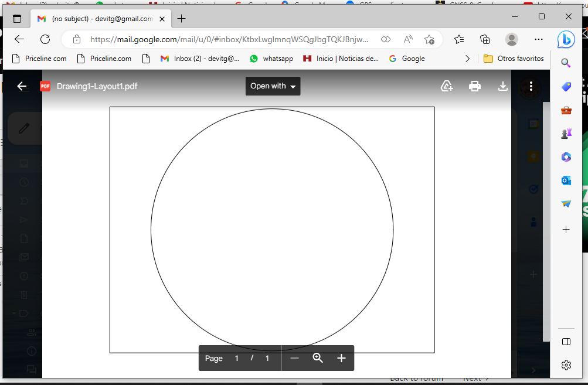Image resolution: width=588 pixels, height=385 pixels.
Task: Open the browser settings ellipsis menu
Action: (538, 39)
